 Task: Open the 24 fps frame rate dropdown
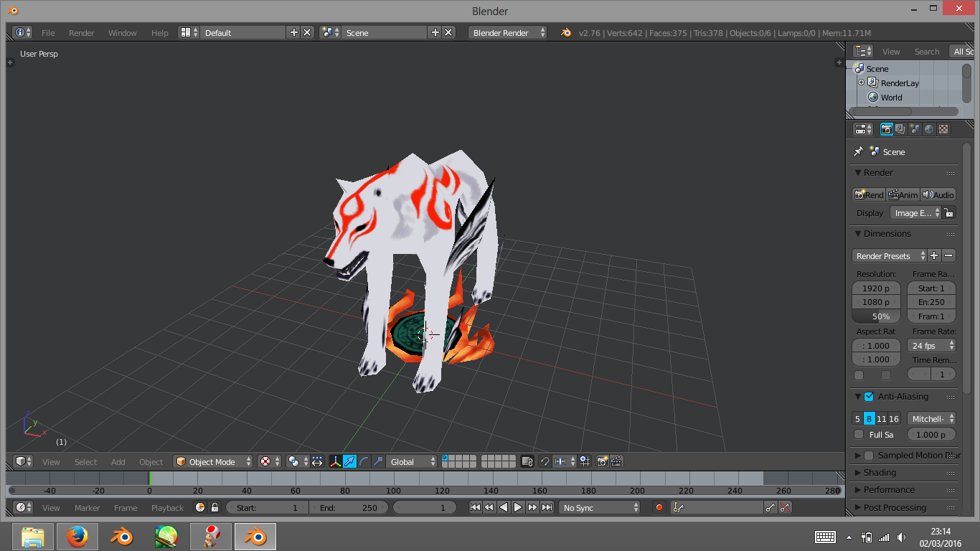[931, 345]
